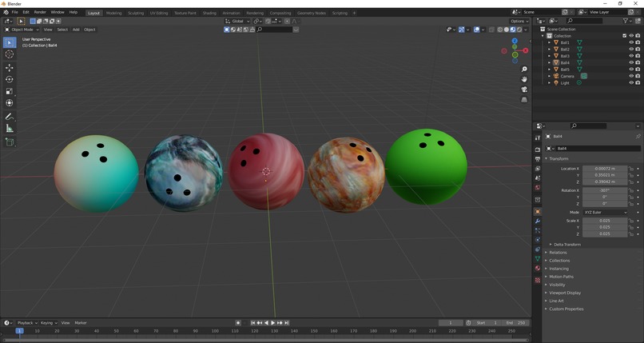The height and width of the screenshot is (343, 644).
Task: Hide Ball2 in viewport with eye icon
Action: pos(631,49)
